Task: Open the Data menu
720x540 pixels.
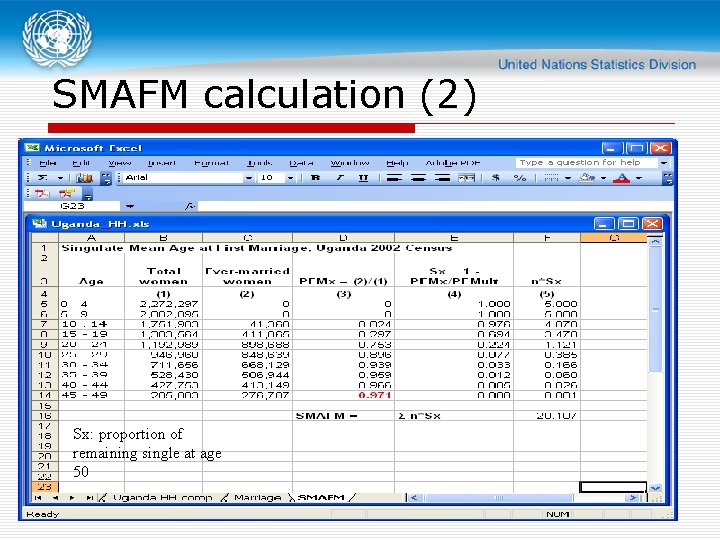Action: tap(301, 163)
